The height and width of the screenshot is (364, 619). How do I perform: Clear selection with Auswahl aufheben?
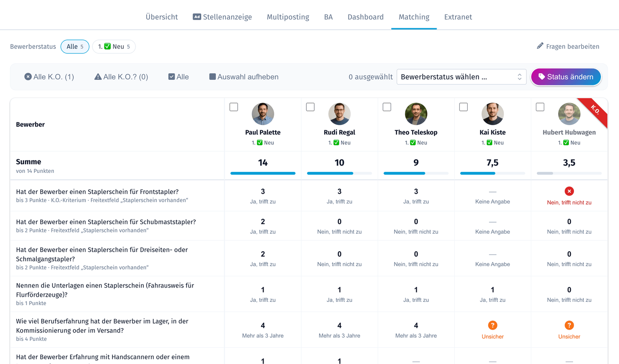point(244,77)
